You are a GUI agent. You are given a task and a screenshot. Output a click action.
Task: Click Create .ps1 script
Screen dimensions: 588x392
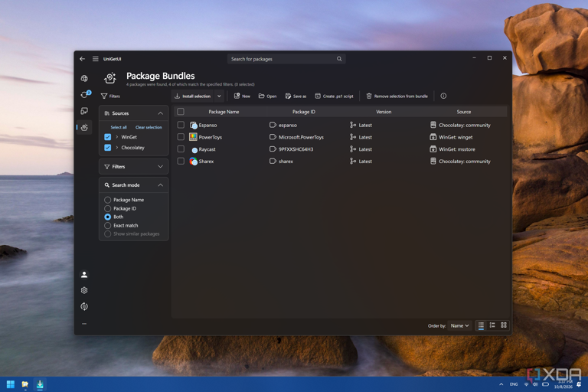[x=334, y=96]
